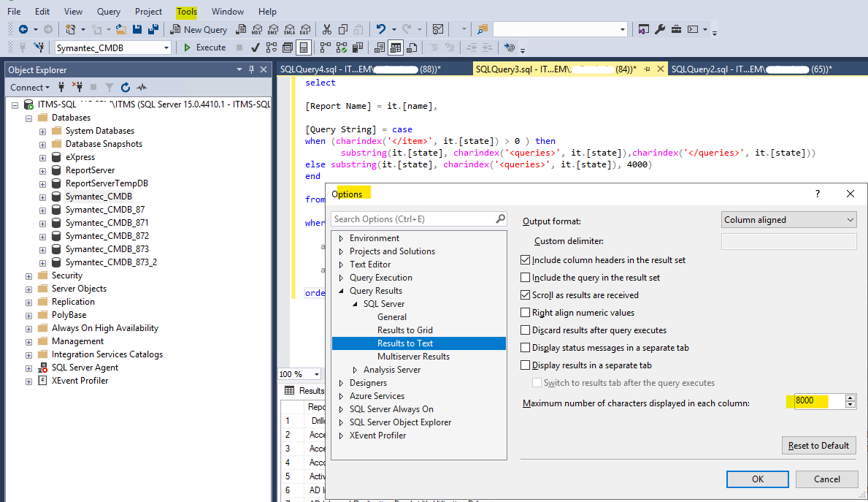
Task: Click the Execute query button
Action: pyautogui.click(x=204, y=47)
